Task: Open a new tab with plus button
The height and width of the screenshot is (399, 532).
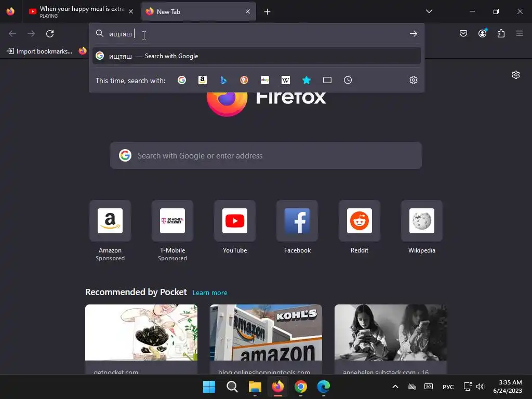Action: (x=268, y=12)
